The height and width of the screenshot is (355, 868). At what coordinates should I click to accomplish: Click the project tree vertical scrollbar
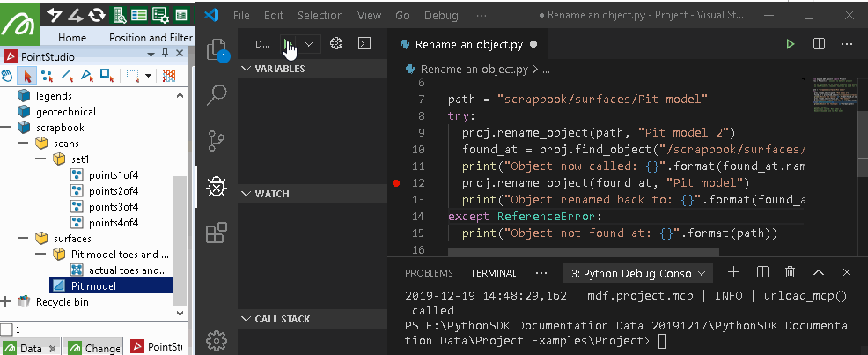click(x=180, y=238)
